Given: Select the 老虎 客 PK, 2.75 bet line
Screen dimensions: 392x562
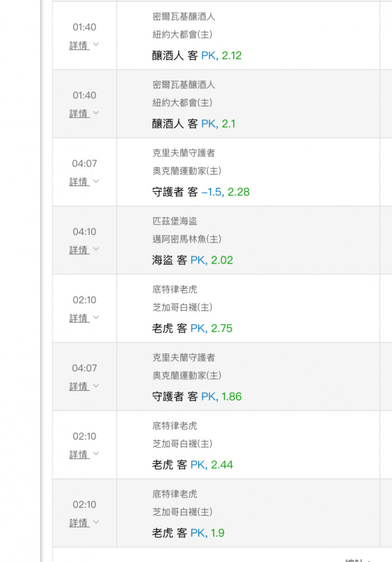Looking at the screenshot, I should 192,328.
